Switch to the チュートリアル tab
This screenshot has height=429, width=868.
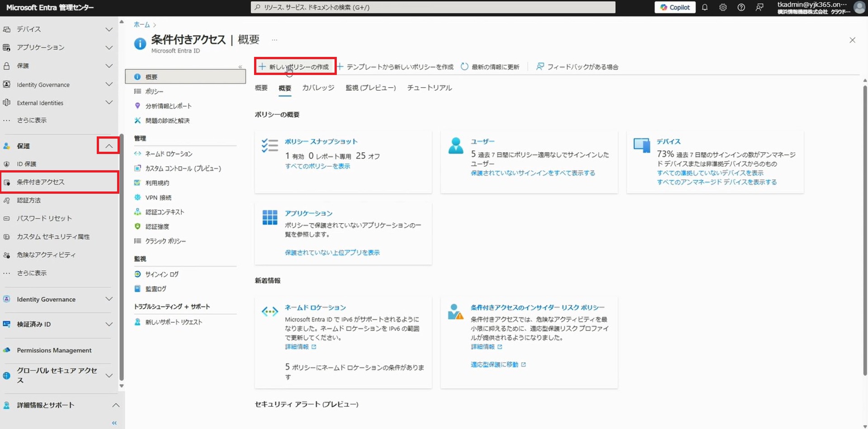429,88
